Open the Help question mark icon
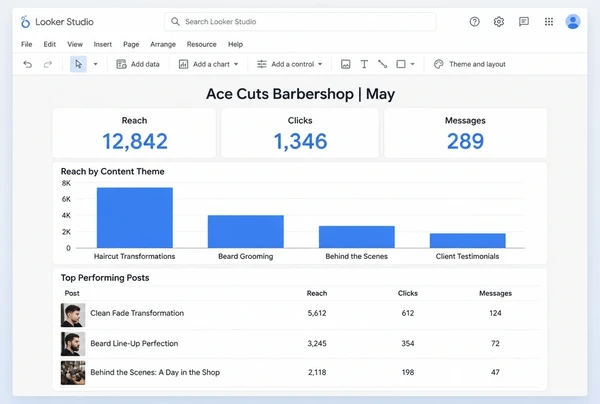 click(474, 22)
